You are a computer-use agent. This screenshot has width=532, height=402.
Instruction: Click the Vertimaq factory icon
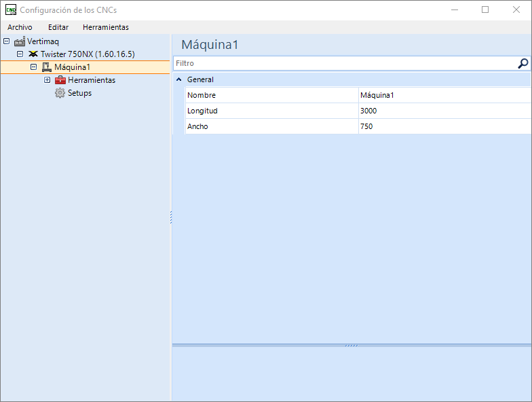click(20, 41)
